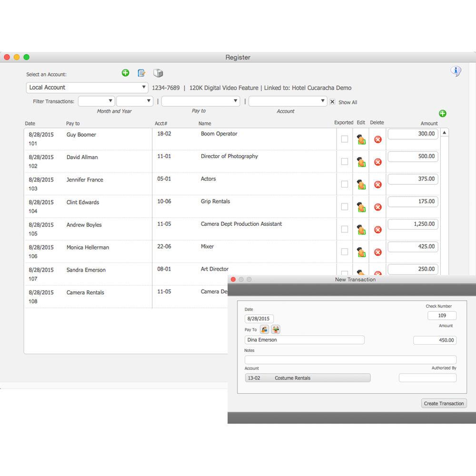Select the Costume Rentals account field

tap(307, 377)
